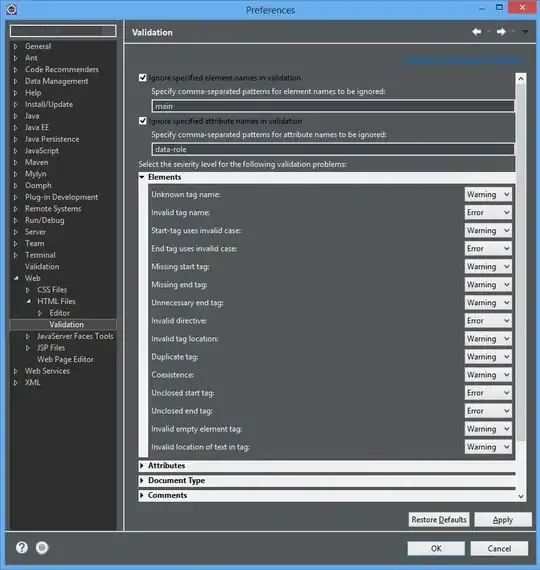540x570 pixels.
Task: Click the Eclipse icon in title bar
Action: [12, 9]
